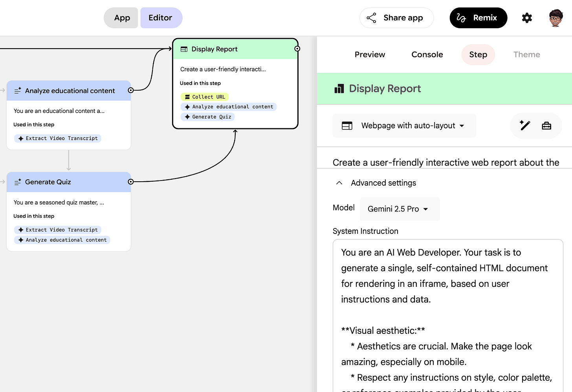Click the Remix button

tap(478, 18)
